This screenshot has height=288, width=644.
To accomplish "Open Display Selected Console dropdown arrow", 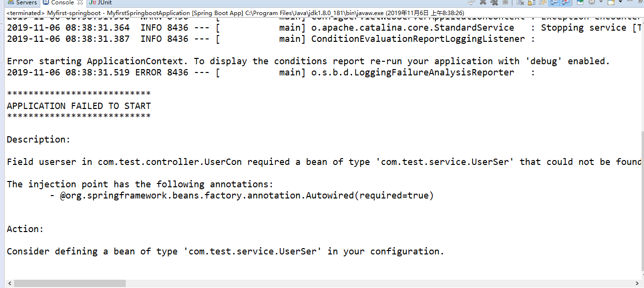I will 601,2.
